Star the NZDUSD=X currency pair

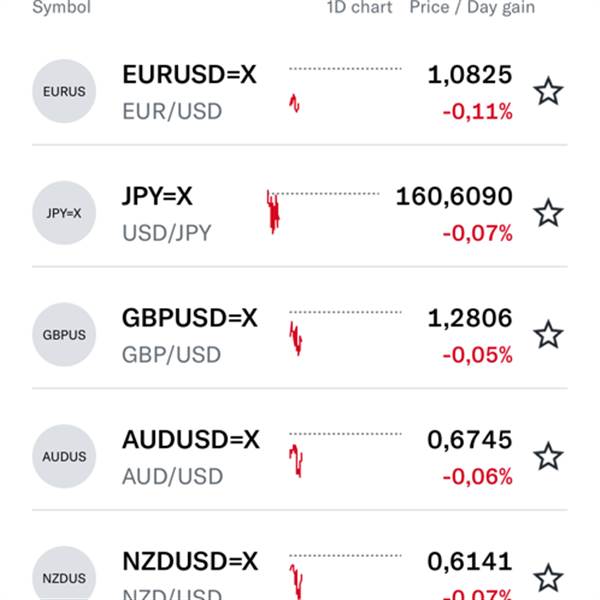pyautogui.click(x=548, y=577)
